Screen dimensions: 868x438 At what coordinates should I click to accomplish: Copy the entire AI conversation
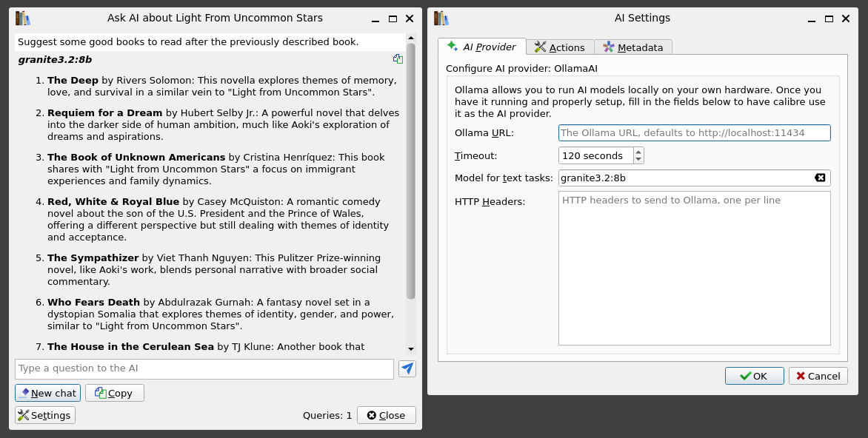click(114, 393)
